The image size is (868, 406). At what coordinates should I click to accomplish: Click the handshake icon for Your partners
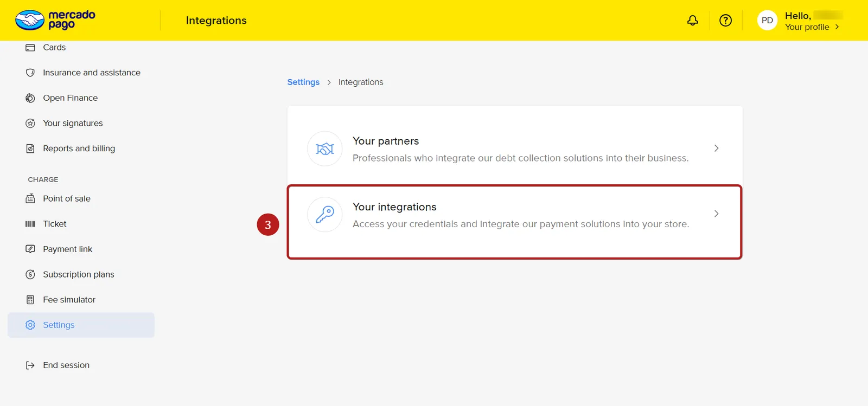click(x=325, y=149)
